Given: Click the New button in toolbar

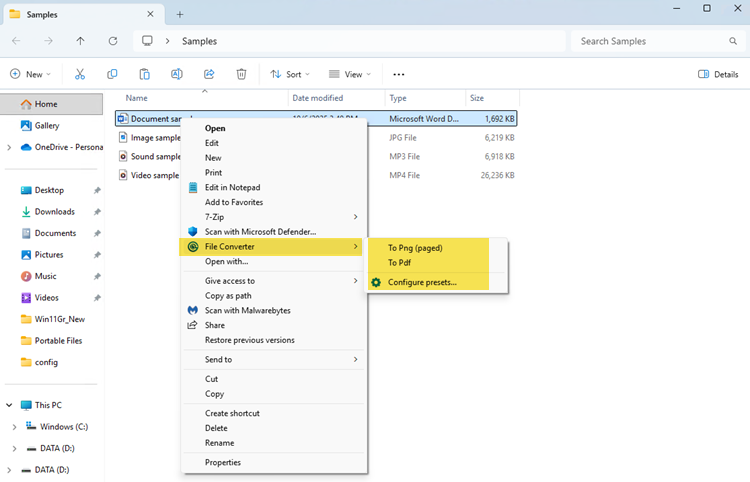Looking at the screenshot, I should pos(30,74).
